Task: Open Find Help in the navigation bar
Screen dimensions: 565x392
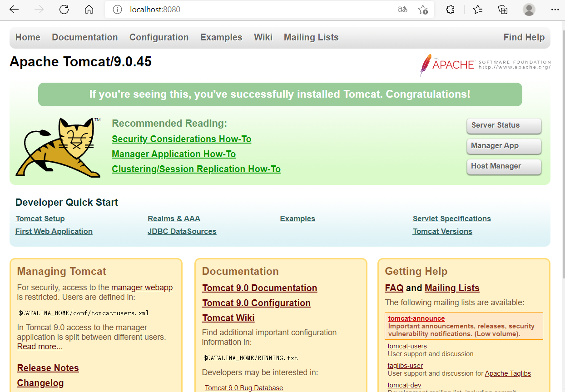Action: point(524,38)
